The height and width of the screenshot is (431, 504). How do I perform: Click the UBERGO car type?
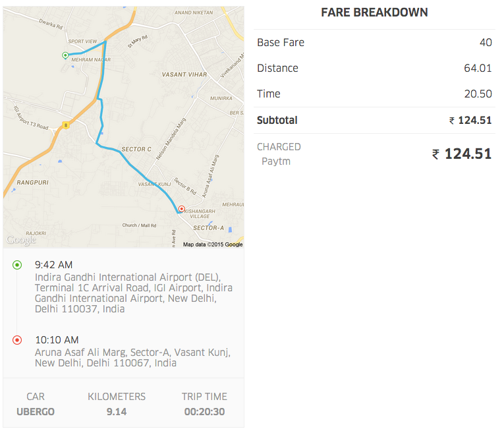(36, 412)
